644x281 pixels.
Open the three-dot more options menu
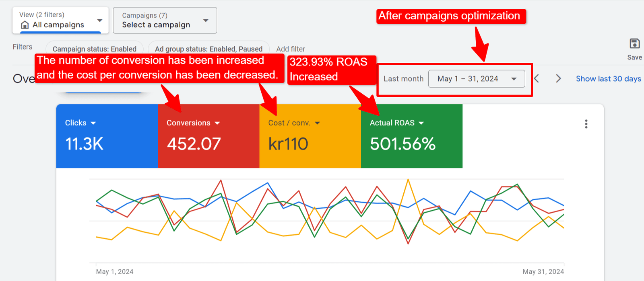(x=586, y=124)
